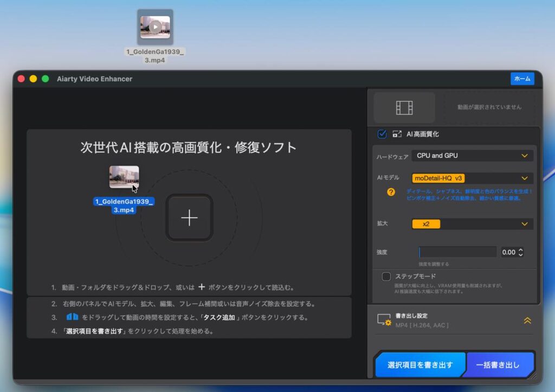The height and width of the screenshot is (392, 555).
Task: Click the 0.00 strength value field
Action: 508,252
